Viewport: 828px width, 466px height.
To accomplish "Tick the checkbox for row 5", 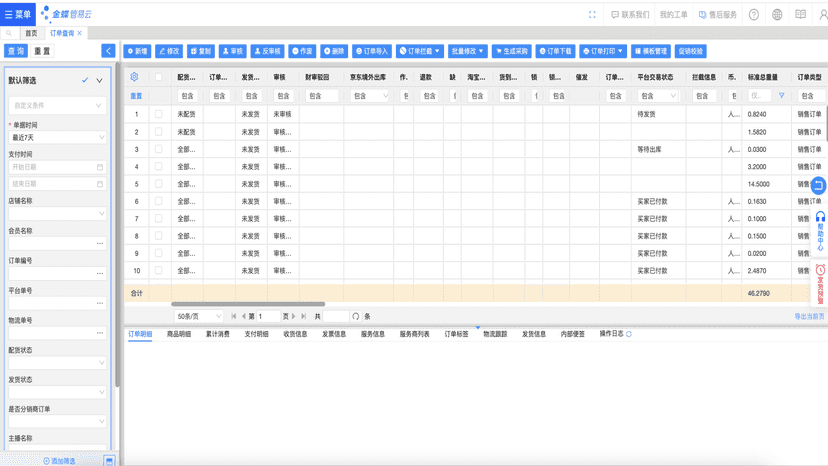I will pyautogui.click(x=158, y=184).
